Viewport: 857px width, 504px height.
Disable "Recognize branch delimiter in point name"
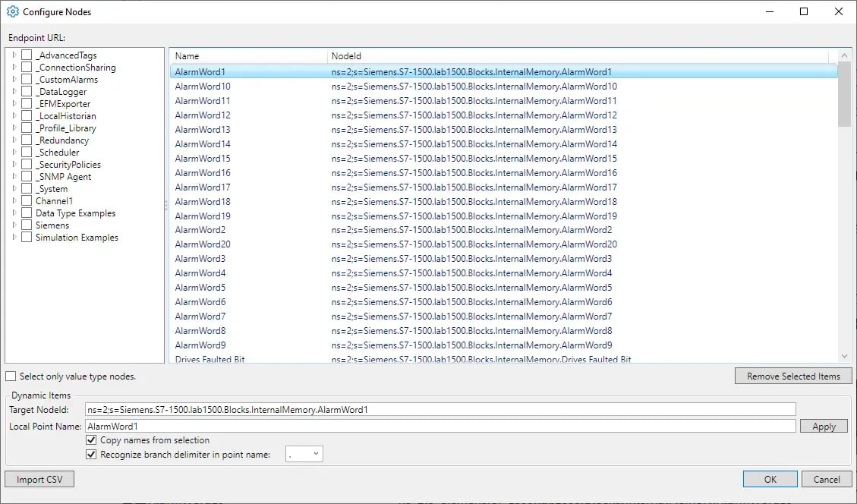[x=91, y=454]
